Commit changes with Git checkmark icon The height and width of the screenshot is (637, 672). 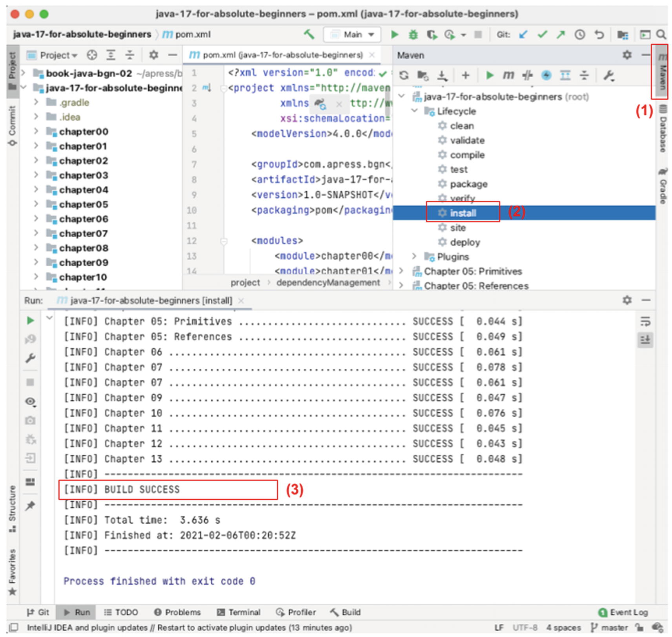pos(542,35)
